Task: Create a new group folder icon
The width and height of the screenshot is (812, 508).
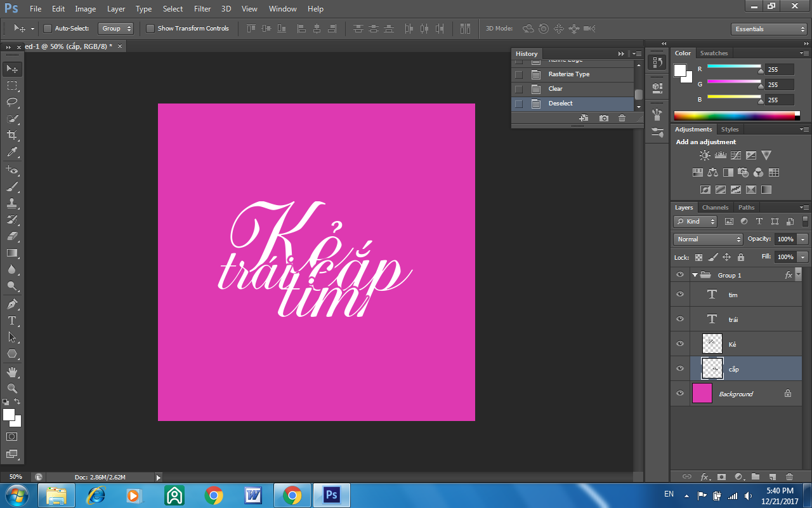Action: [756, 476]
